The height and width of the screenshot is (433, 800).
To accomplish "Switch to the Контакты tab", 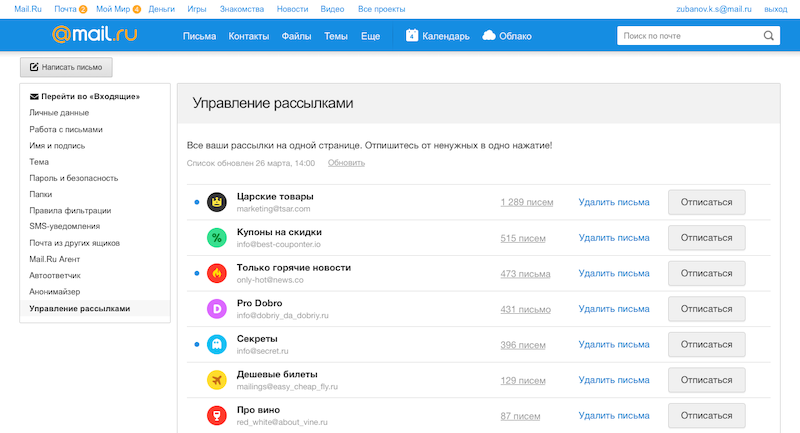I will click(248, 36).
